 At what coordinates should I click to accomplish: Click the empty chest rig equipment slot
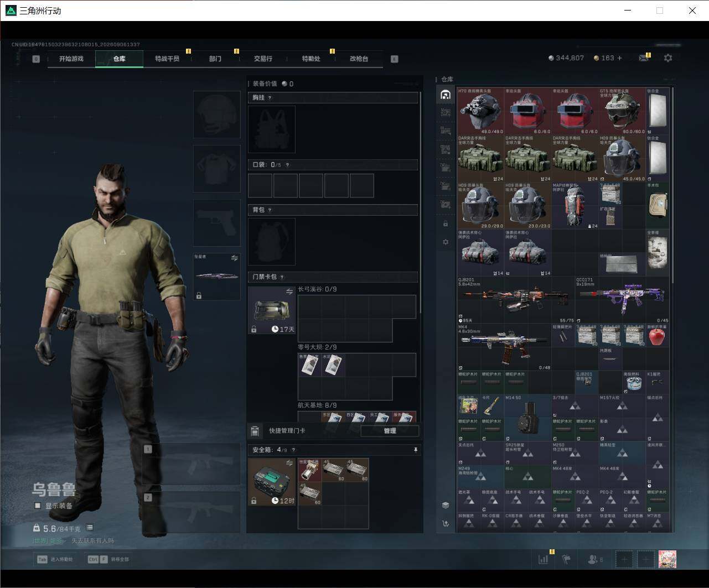pos(272,129)
